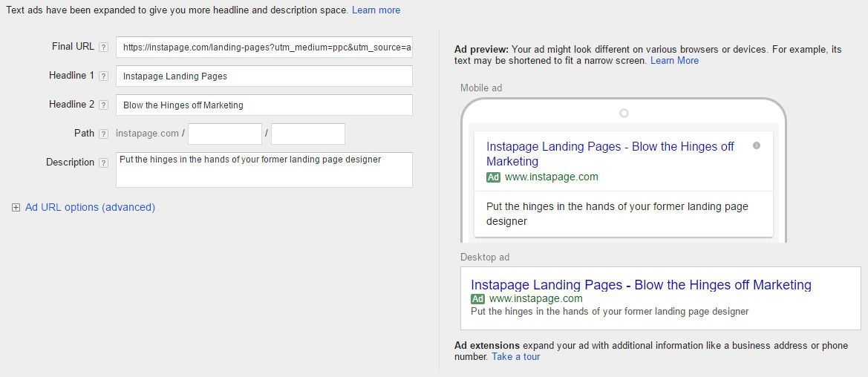
Task: Click the help icon beside Final URL
Action: pyautogui.click(x=103, y=47)
